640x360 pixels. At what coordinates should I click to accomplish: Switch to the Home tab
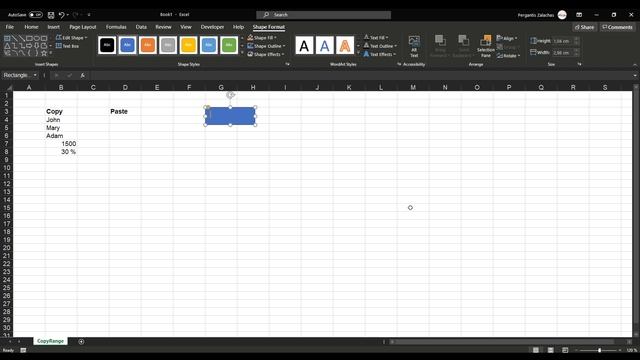point(31,27)
